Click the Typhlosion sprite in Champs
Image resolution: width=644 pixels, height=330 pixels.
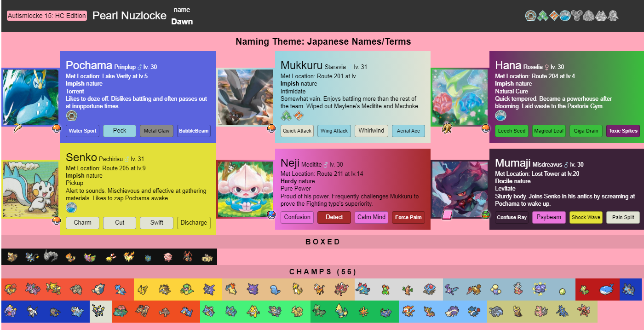231,289
